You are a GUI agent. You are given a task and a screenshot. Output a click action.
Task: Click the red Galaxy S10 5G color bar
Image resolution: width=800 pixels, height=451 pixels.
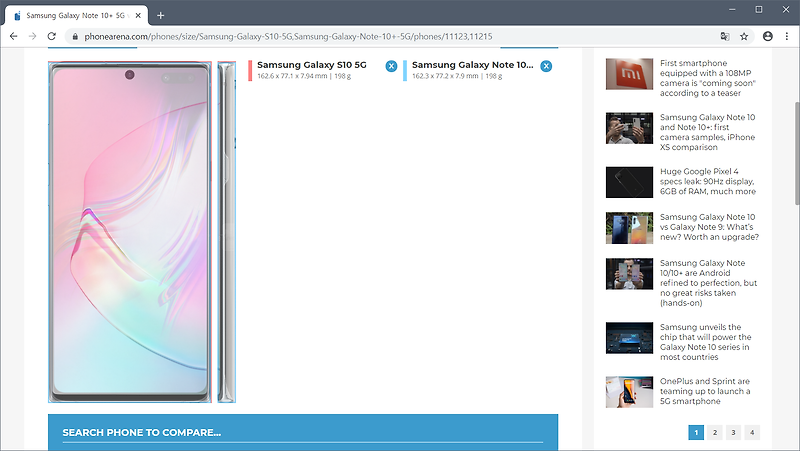[250, 70]
